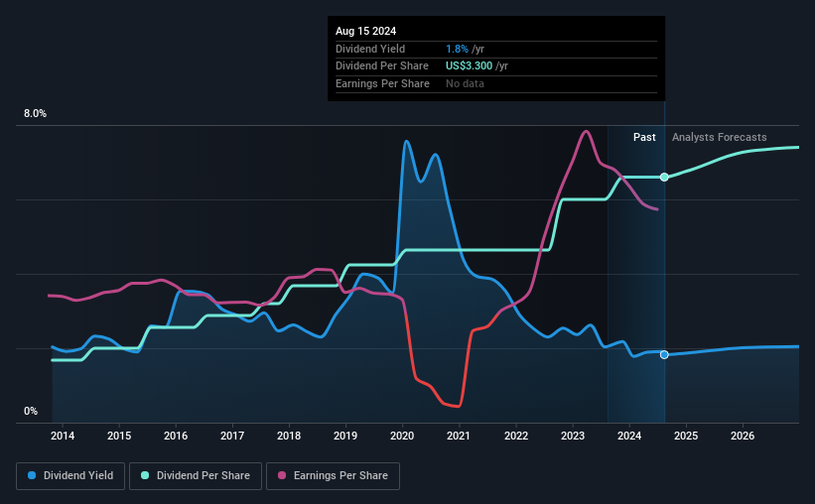Click the blue Dividend Yield legend dot
The image size is (815, 504).
[32, 475]
